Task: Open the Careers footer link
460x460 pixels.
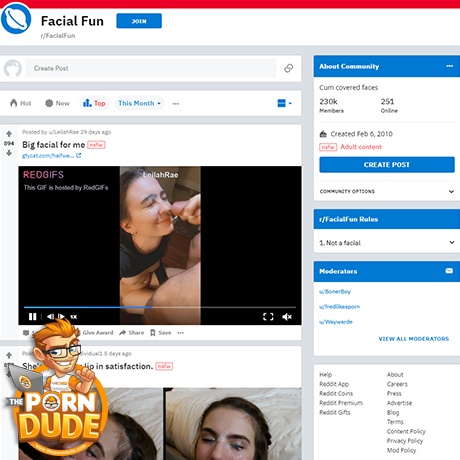Action: point(397,384)
